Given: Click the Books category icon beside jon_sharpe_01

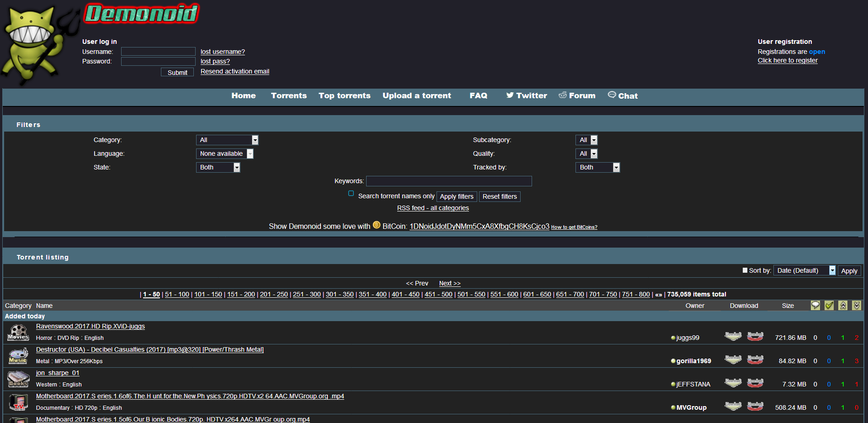Looking at the screenshot, I should coord(18,379).
